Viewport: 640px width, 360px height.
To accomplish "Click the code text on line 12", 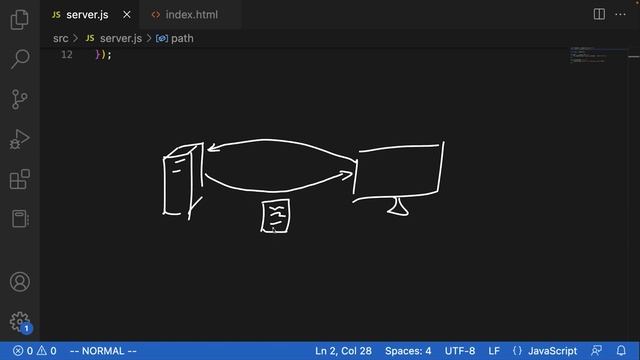I will tap(103, 55).
